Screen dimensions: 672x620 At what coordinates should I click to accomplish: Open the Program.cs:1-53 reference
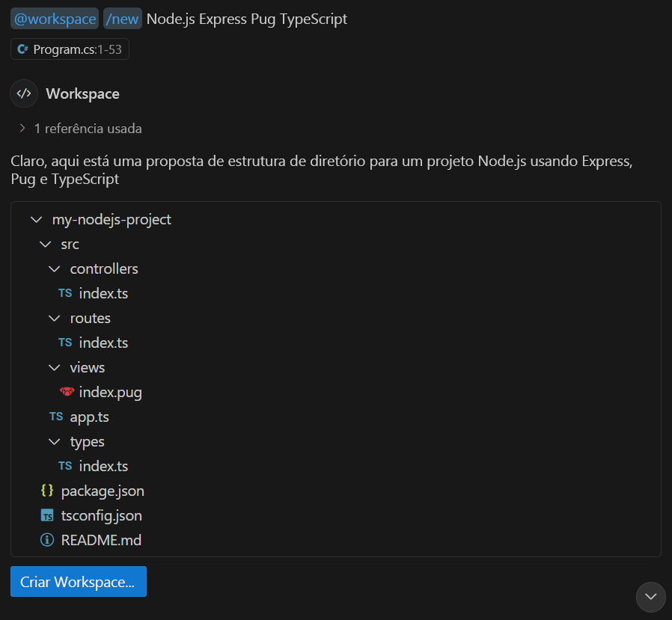click(70, 48)
